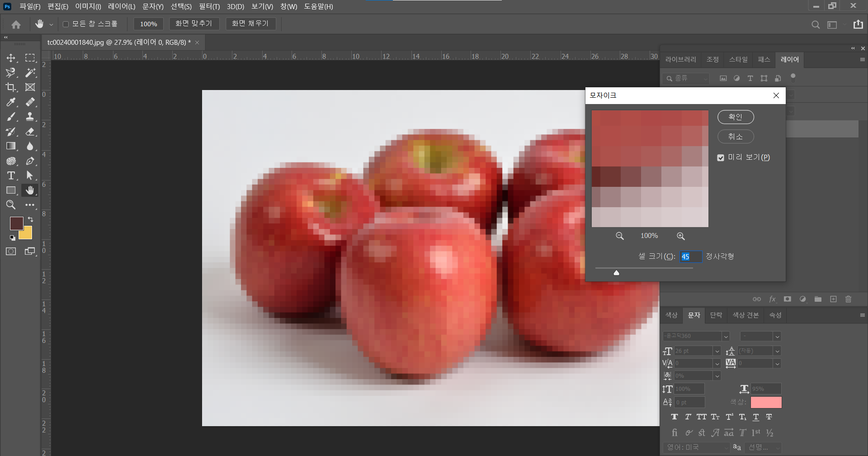Switch to the 패스 tab
The image size is (868, 456).
click(x=764, y=59)
